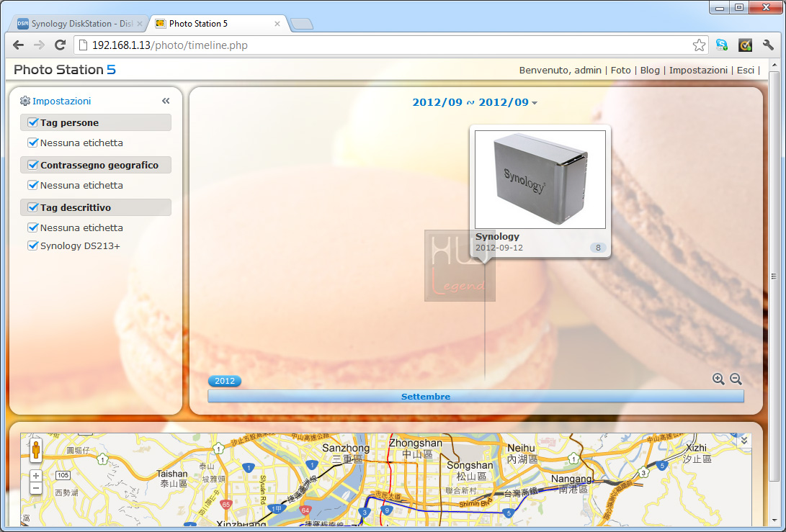
Task: Collapse the map panel with the double chevron
Action: click(744, 441)
